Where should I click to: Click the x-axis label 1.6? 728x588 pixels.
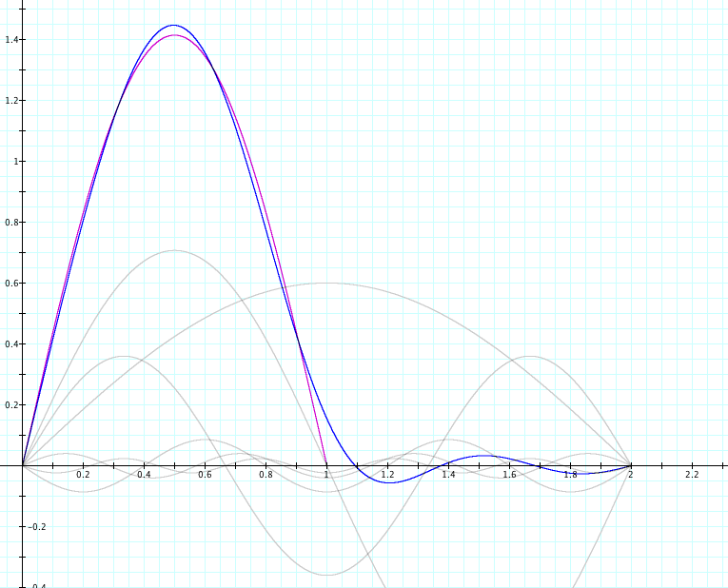pos(509,474)
